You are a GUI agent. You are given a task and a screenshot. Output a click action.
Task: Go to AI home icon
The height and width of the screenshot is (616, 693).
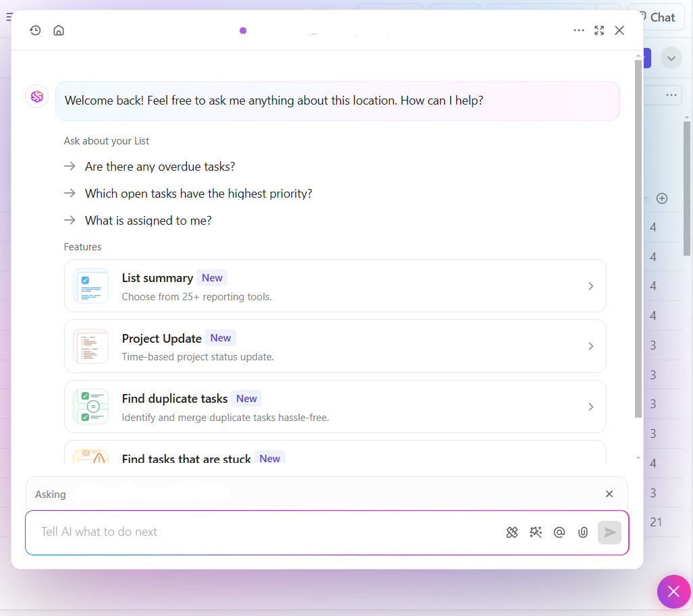(x=59, y=30)
